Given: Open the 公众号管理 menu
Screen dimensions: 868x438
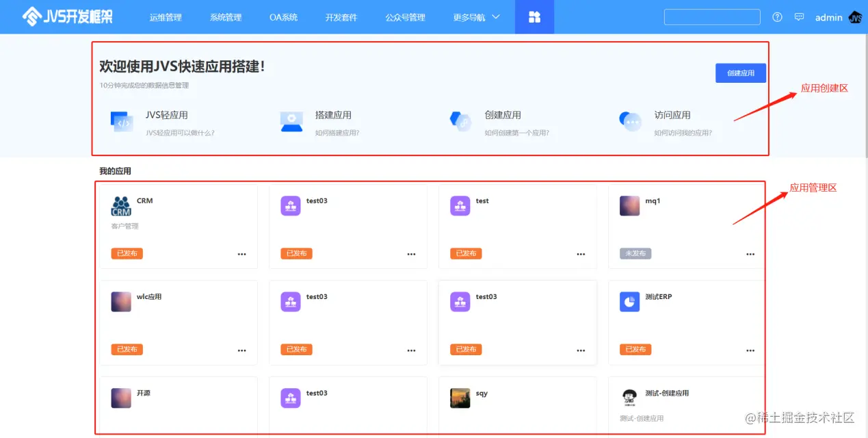Looking at the screenshot, I should coord(405,17).
